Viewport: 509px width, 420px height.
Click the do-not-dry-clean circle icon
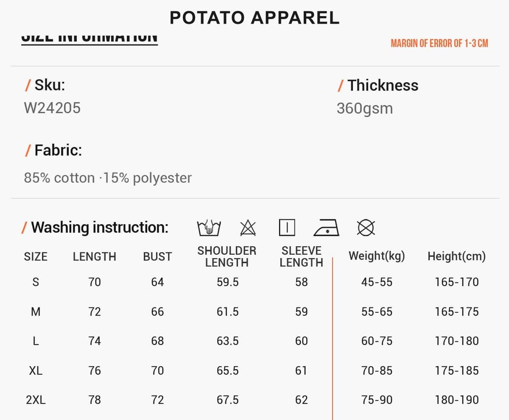click(366, 227)
